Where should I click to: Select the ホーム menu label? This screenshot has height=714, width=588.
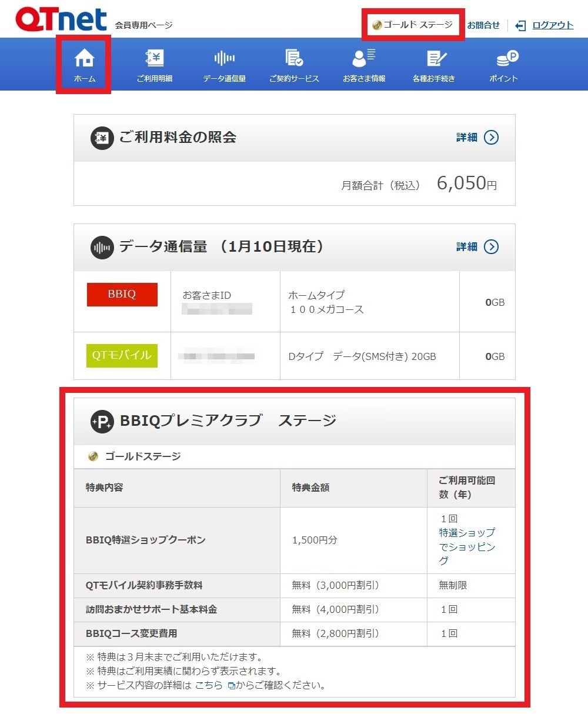point(85,78)
